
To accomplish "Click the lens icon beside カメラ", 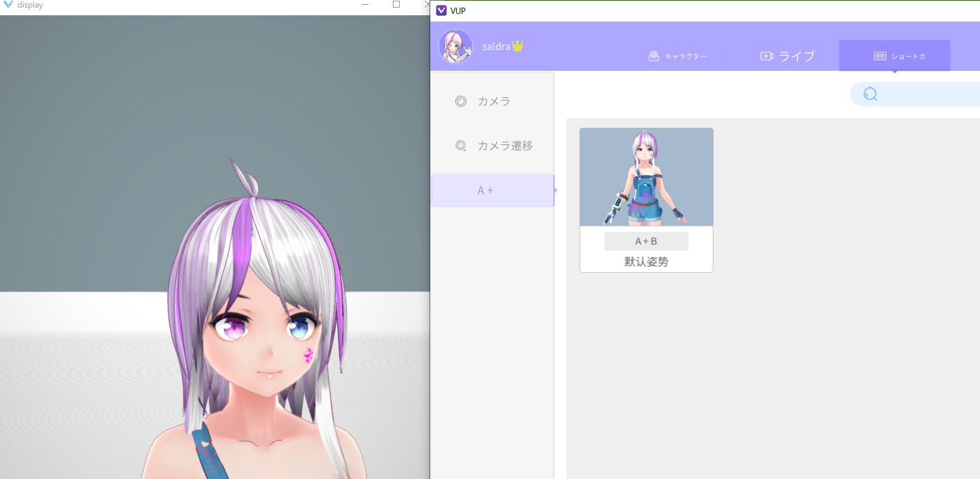I will [x=461, y=101].
